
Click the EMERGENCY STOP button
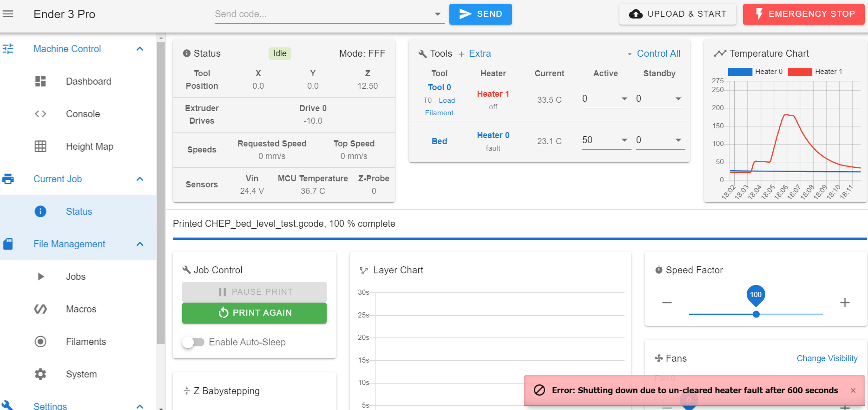point(804,14)
